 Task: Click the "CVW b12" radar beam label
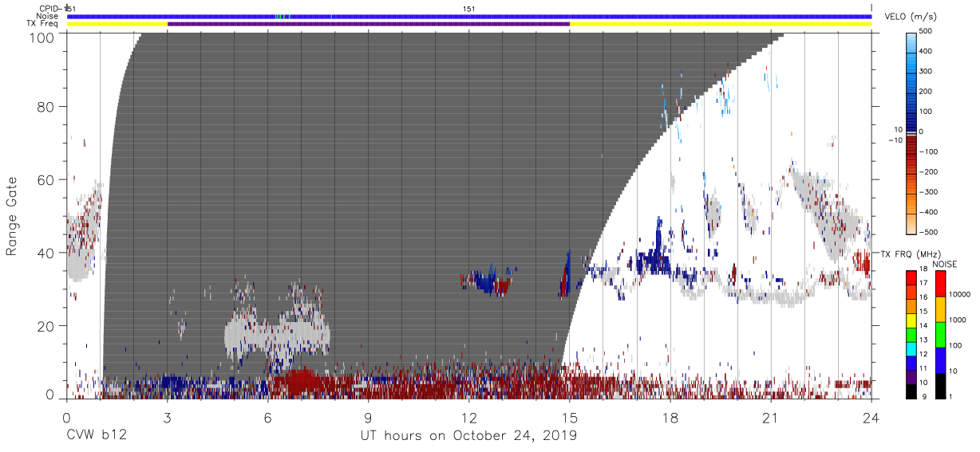(x=97, y=436)
